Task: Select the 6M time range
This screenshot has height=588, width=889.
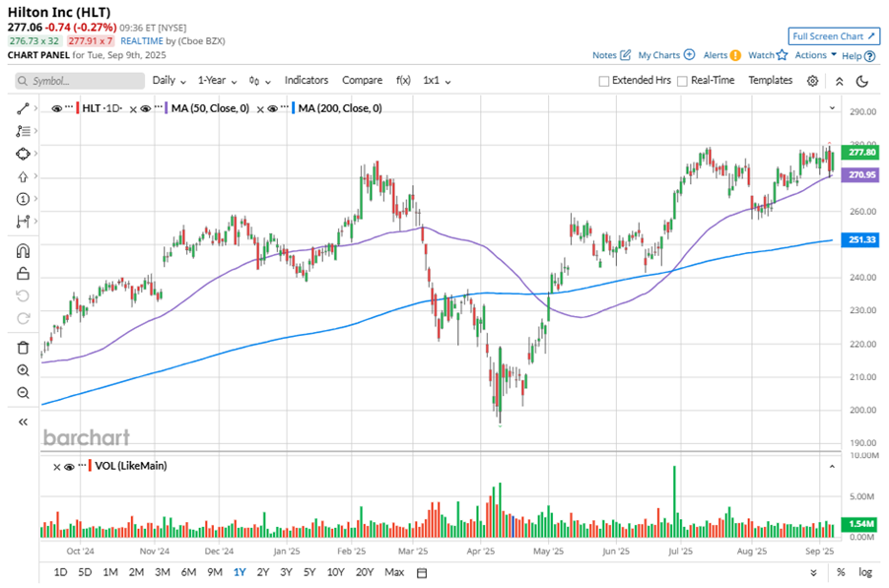Action: 188,572
